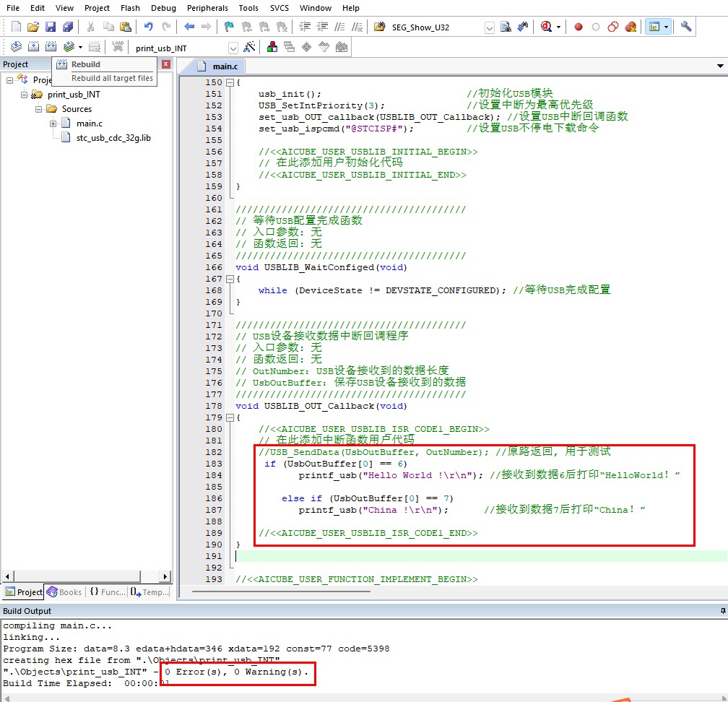The image size is (728, 702).
Task: Click the incremental find icon
Action: point(523,27)
